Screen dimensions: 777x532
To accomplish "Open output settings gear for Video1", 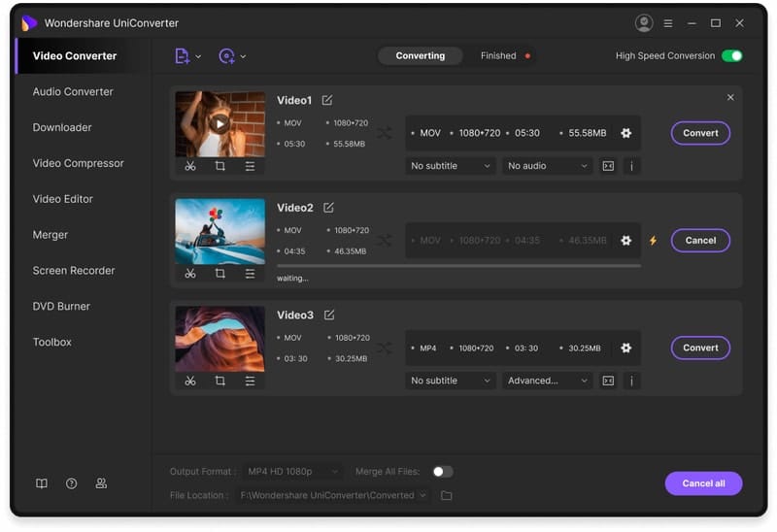I will click(x=625, y=133).
